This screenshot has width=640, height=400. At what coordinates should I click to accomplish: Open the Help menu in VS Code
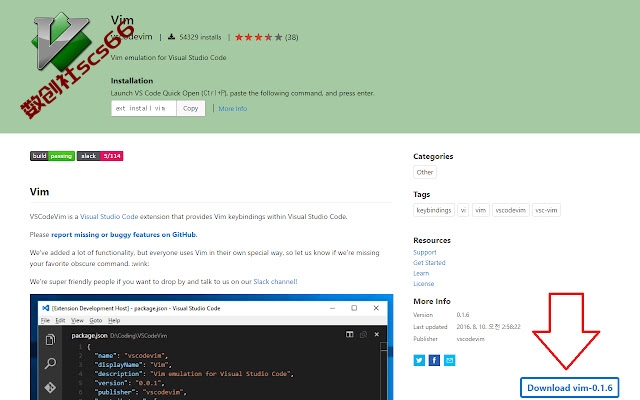114,320
